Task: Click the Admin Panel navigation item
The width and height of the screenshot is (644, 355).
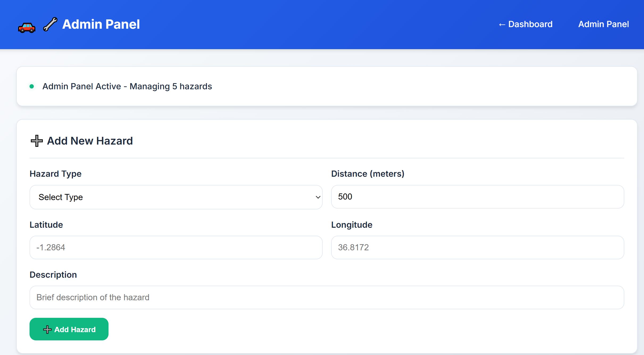Action: pos(603,24)
